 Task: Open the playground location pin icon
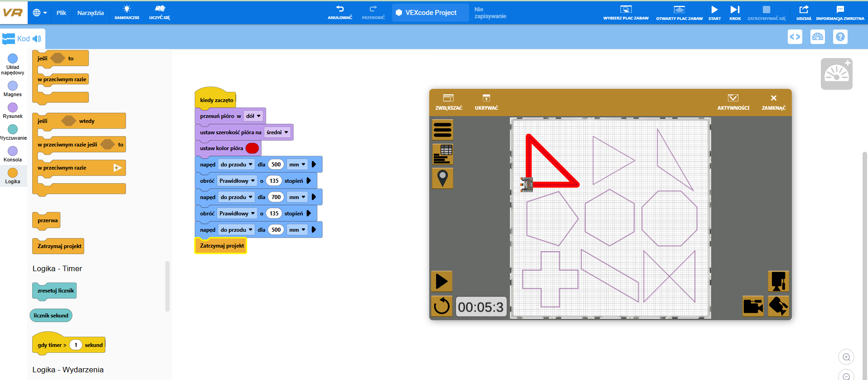click(442, 178)
